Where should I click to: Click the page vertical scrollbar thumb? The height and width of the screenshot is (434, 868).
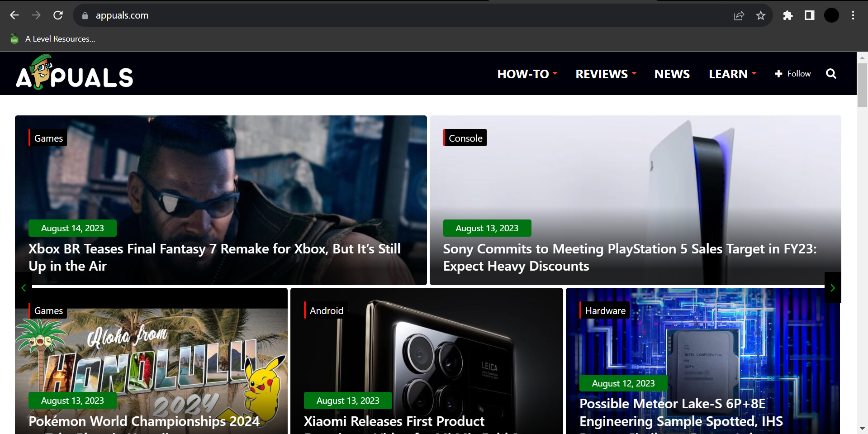point(862,85)
